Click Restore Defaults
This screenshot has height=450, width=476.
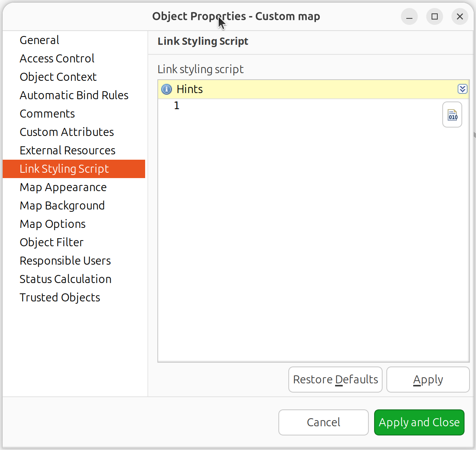[x=335, y=379]
